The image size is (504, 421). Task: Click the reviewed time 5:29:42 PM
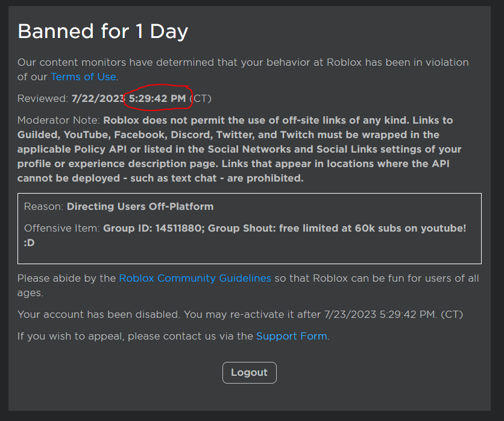click(157, 98)
